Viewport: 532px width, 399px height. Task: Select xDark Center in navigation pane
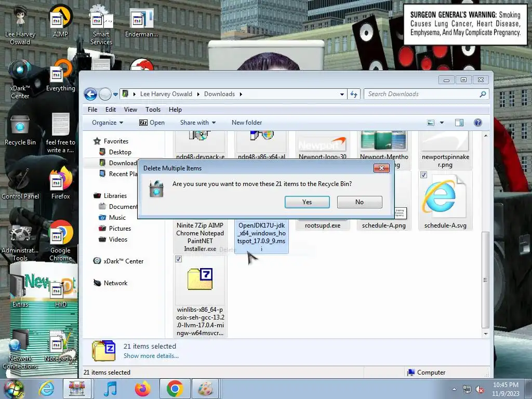point(123,261)
